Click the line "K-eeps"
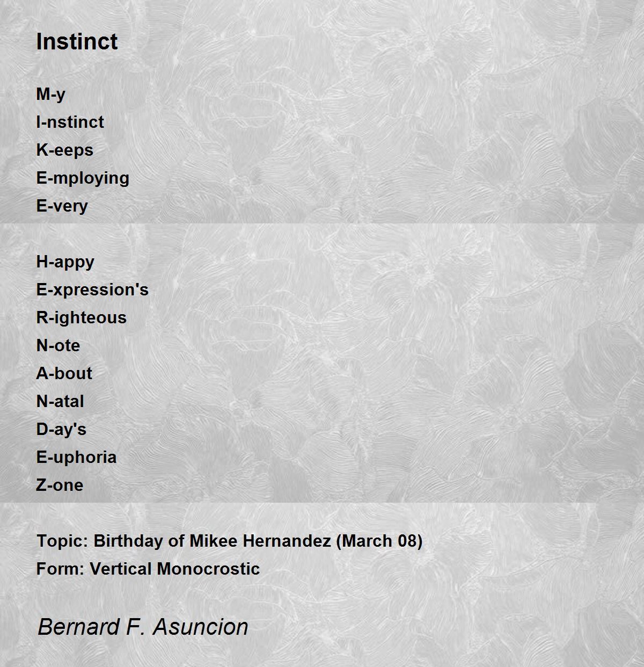 (x=64, y=150)
